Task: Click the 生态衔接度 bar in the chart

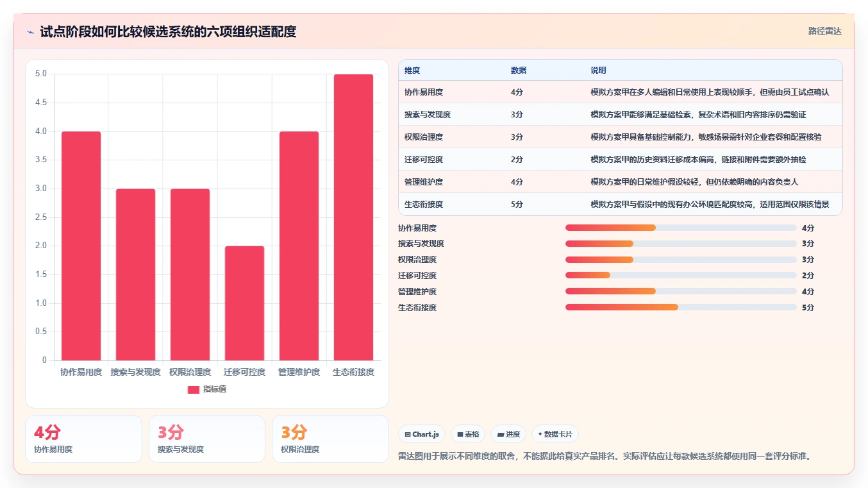Action: click(353, 217)
